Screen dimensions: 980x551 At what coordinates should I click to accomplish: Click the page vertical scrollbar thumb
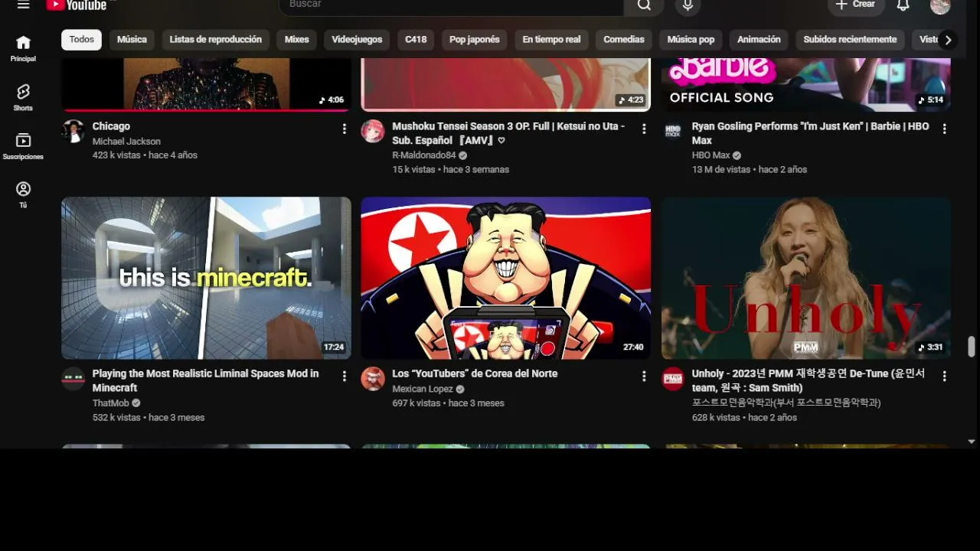point(972,346)
